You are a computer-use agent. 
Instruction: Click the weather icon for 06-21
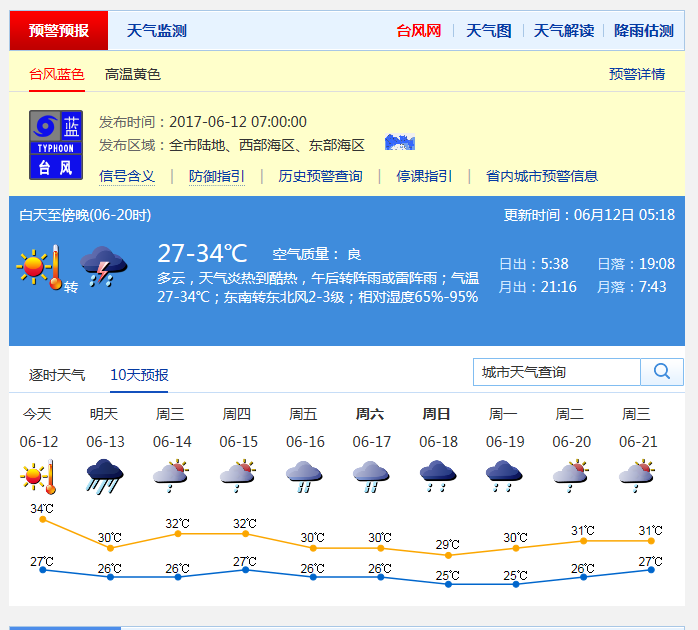pyautogui.click(x=636, y=475)
